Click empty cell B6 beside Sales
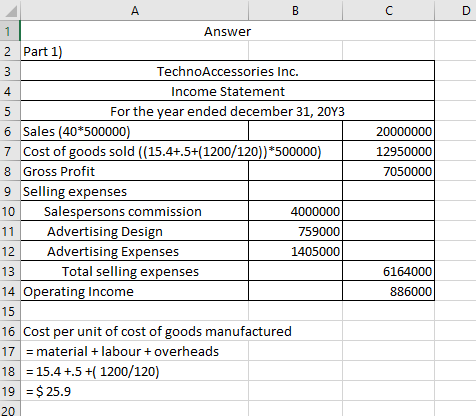The height and width of the screenshot is (416, 476). click(295, 131)
